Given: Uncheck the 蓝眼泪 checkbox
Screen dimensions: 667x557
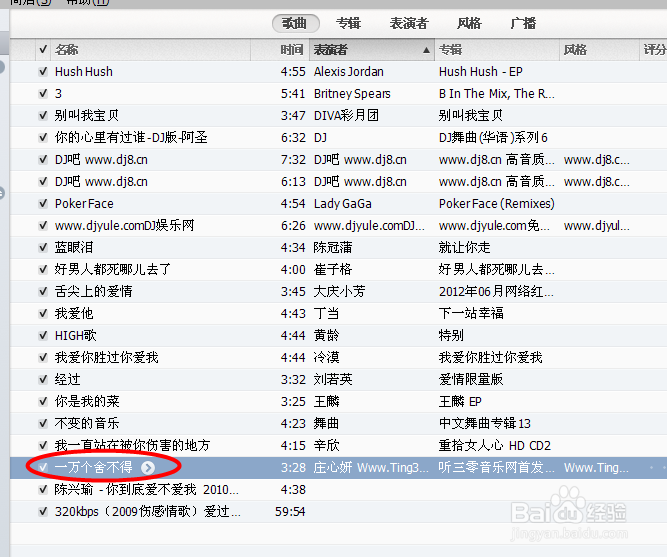Looking at the screenshot, I should [43, 247].
